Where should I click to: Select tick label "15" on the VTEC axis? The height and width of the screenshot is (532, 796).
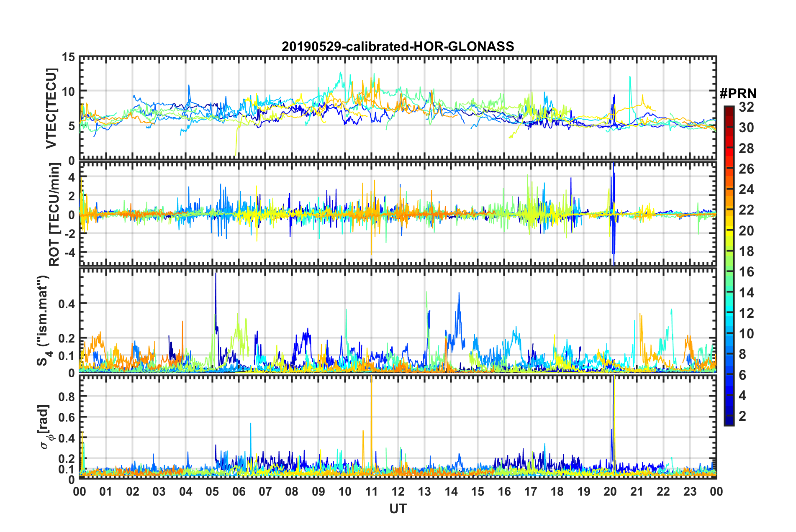[x=68, y=57]
